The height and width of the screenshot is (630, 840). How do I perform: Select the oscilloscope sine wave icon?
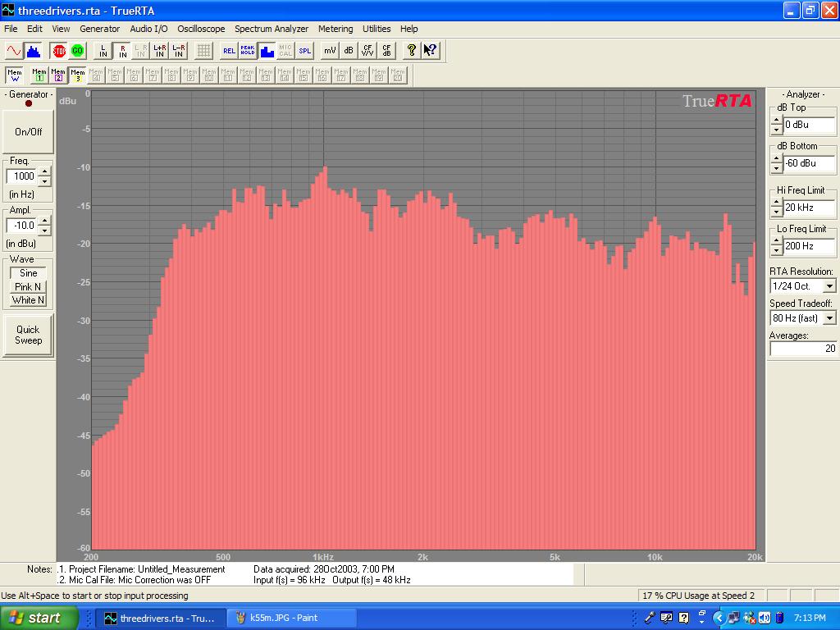pos(14,51)
